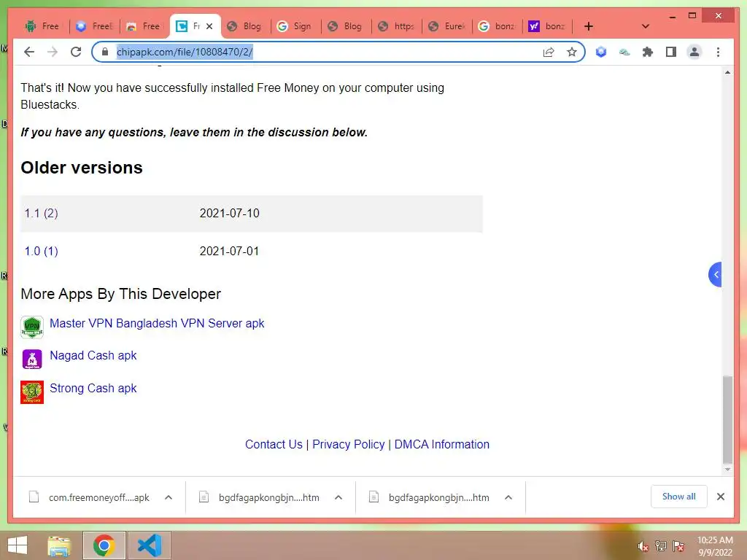This screenshot has width=747, height=560.
Task: Open version 1.0 (1) link
Action: tap(41, 251)
